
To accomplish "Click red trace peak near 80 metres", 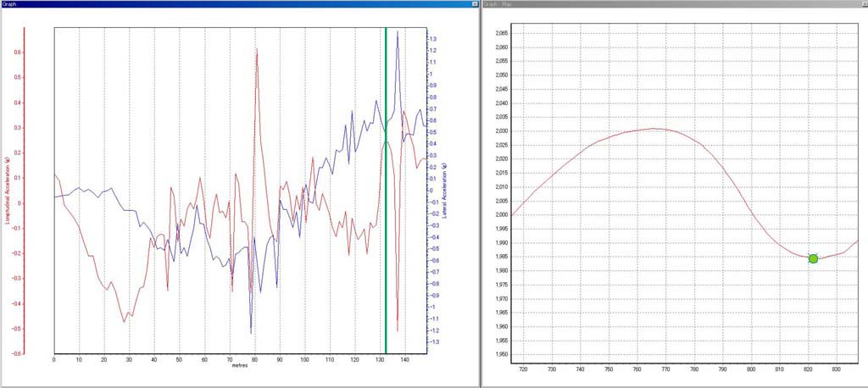I will tap(256, 50).
